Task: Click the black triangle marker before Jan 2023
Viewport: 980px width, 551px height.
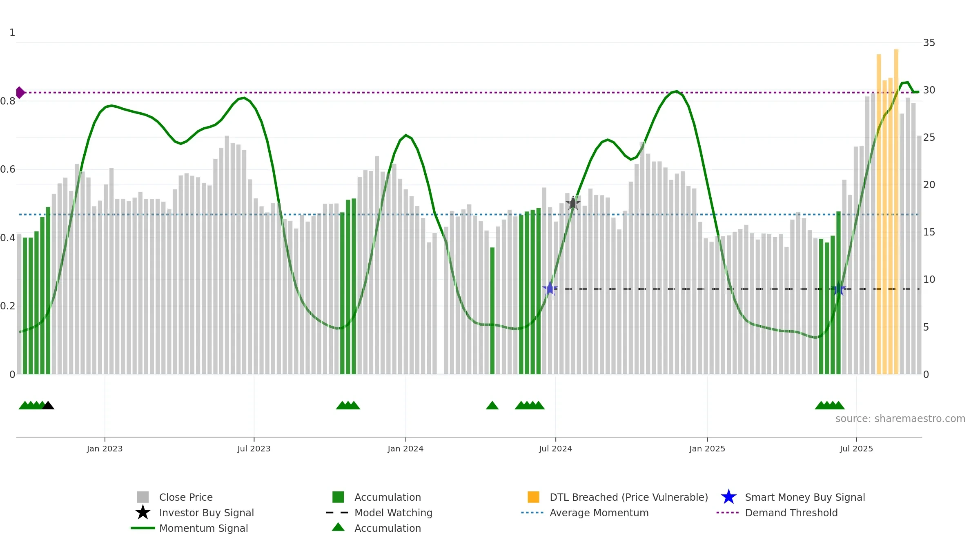Action: (x=48, y=405)
